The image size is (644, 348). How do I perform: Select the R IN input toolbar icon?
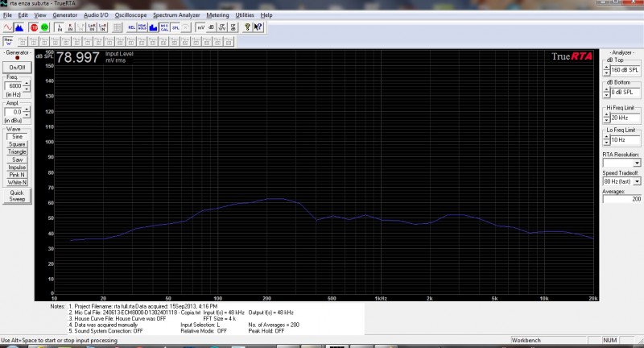click(x=70, y=27)
